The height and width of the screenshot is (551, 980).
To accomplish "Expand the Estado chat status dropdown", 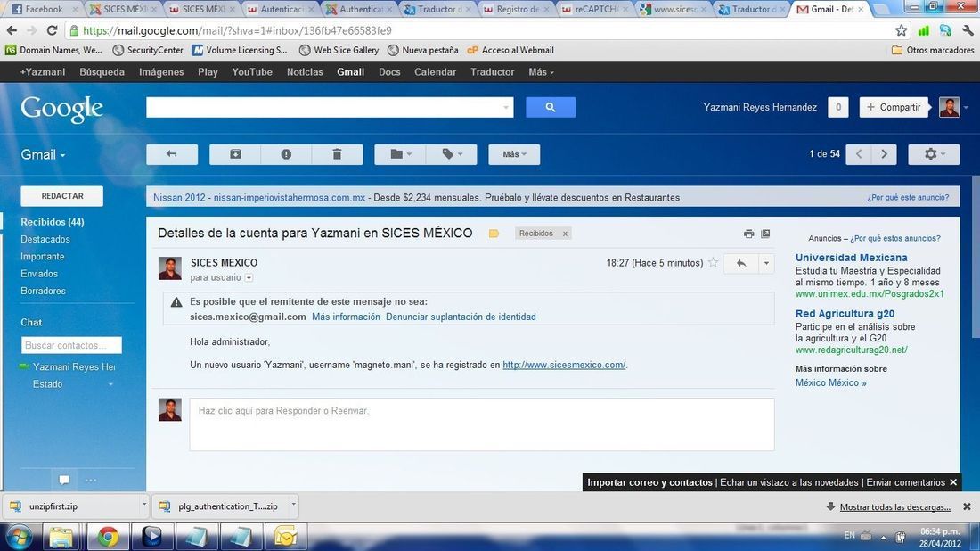I will click(110, 384).
